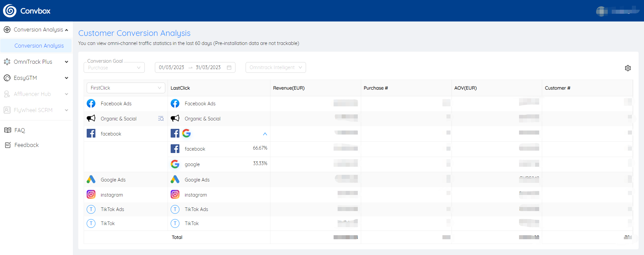644x255 pixels.
Task: Open the Conversion Goal Purchase dropdown
Action: click(114, 67)
